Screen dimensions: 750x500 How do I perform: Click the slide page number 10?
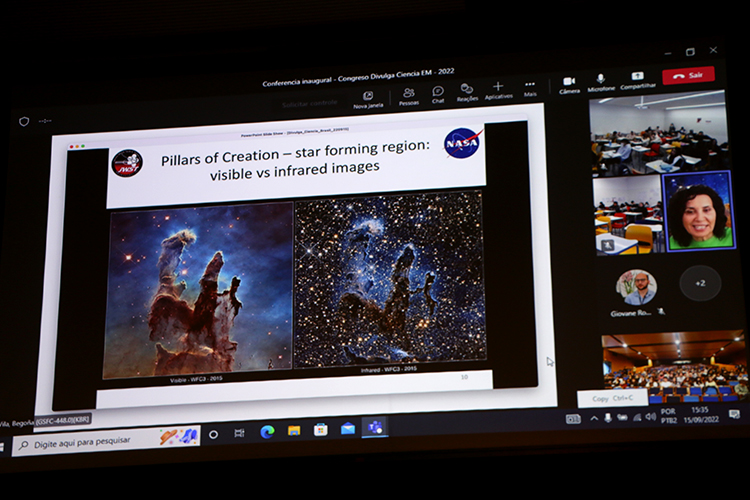pyautogui.click(x=464, y=377)
